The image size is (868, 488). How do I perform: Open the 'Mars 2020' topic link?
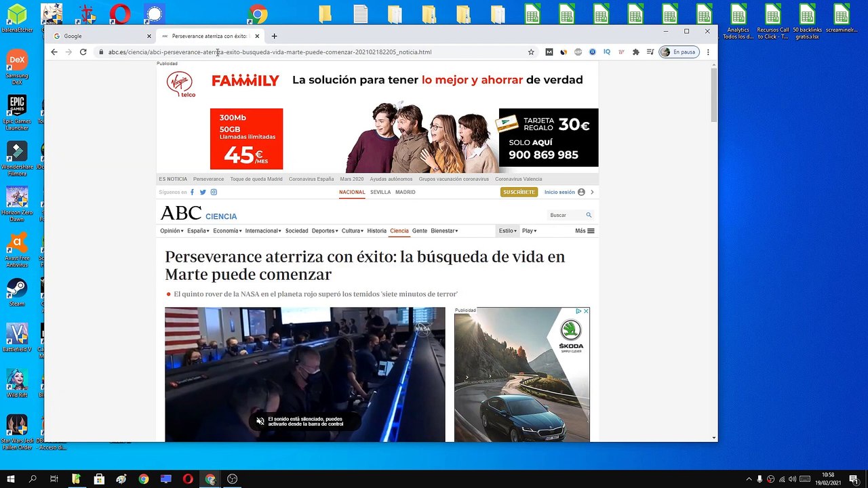352,179
